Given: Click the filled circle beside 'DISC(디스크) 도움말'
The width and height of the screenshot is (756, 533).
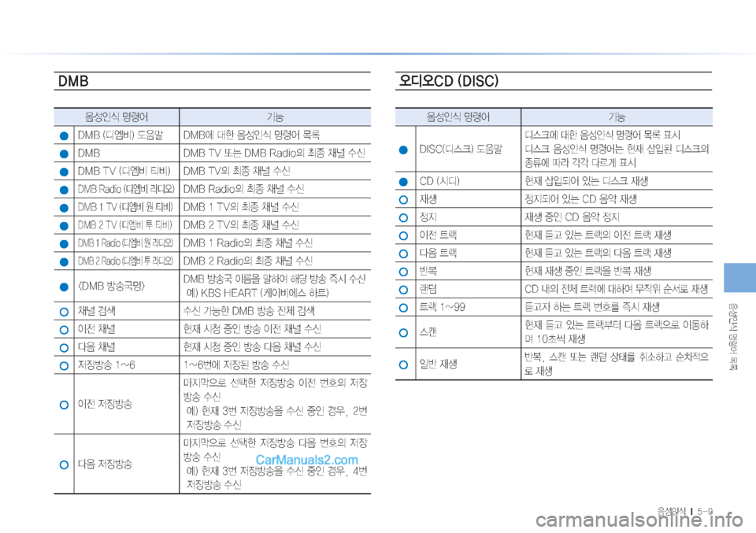Looking at the screenshot, I should [403, 150].
